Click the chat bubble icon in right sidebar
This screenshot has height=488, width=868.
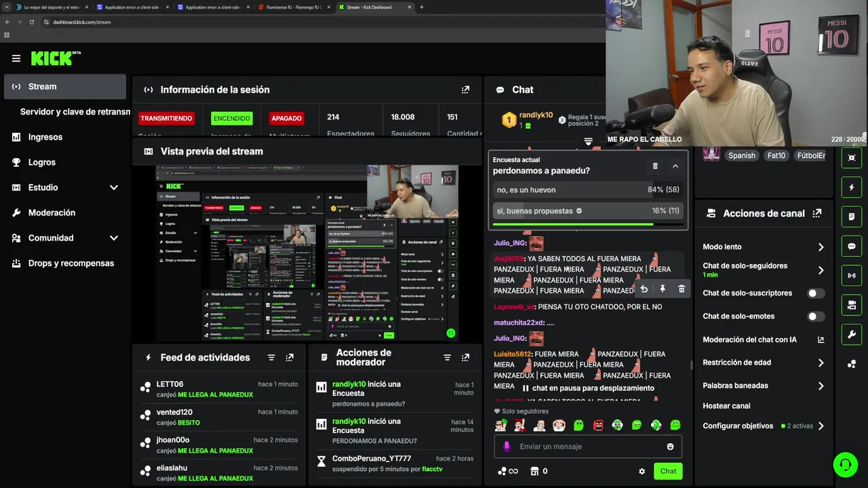pyautogui.click(x=852, y=246)
